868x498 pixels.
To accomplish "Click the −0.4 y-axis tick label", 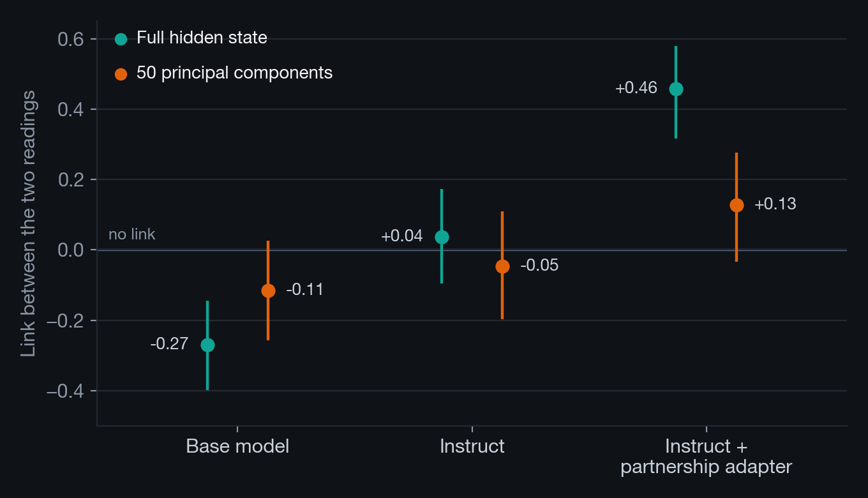I will point(66,391).
